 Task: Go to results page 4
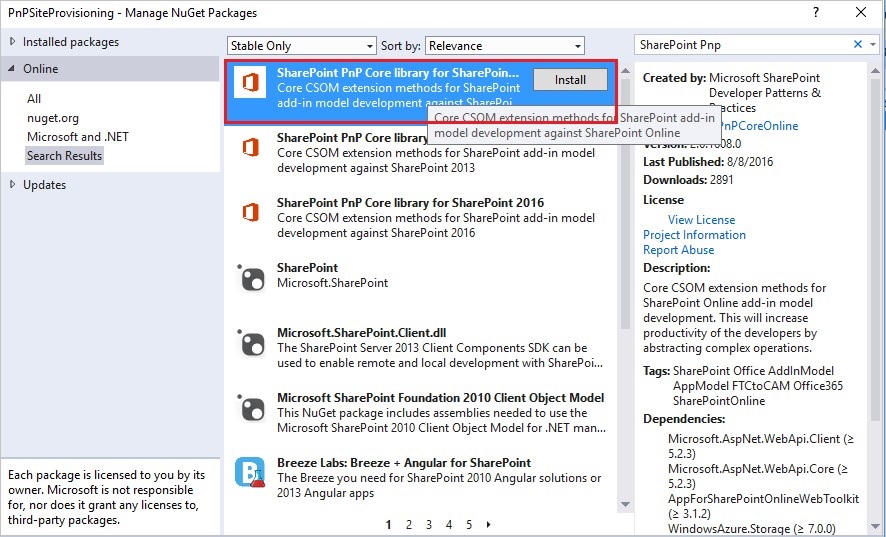tap(449, 525)
